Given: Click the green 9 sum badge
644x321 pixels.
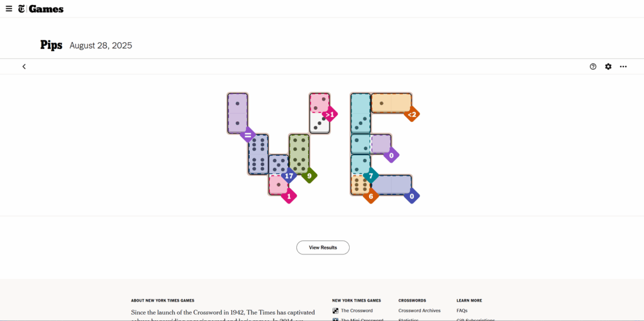Looking at the screenshot, I should (x=309, y=176).
